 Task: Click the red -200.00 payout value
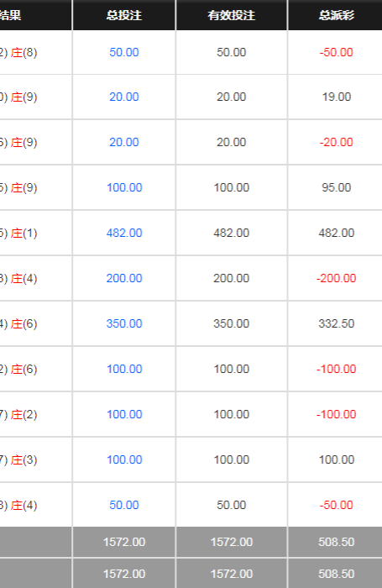point(337,278)
